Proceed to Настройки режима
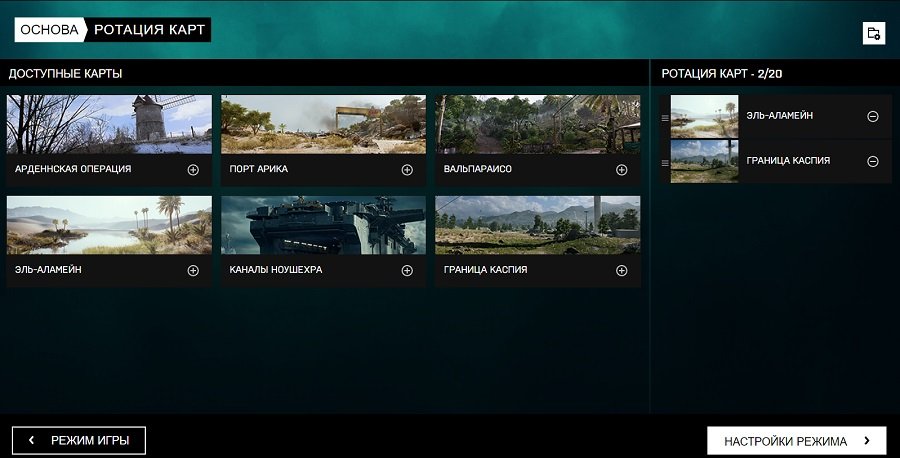Image resolution: width=900 pixels, height=458 pixels. [796, 441]
